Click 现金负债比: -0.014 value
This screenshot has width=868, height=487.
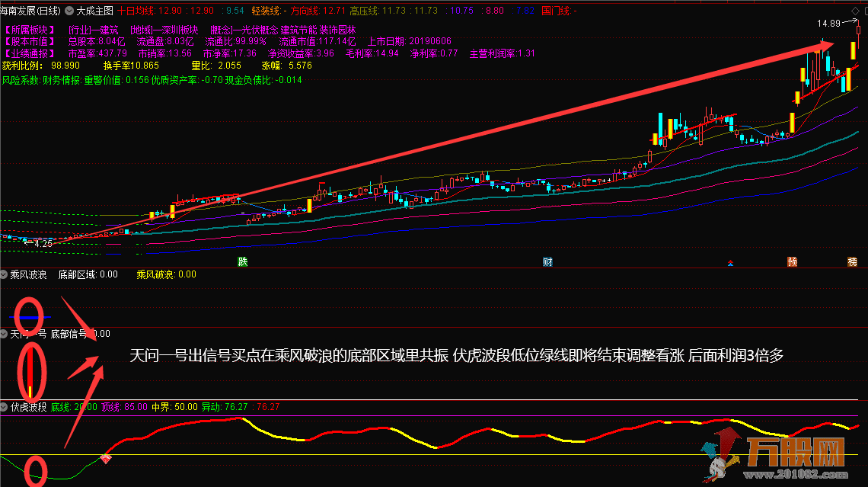[x=263, y=80]
